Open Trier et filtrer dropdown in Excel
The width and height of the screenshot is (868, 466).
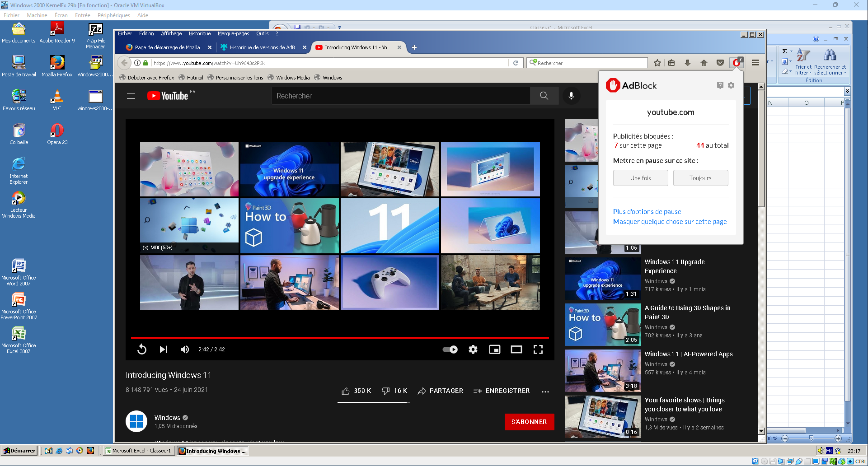[x=803, y=62]
